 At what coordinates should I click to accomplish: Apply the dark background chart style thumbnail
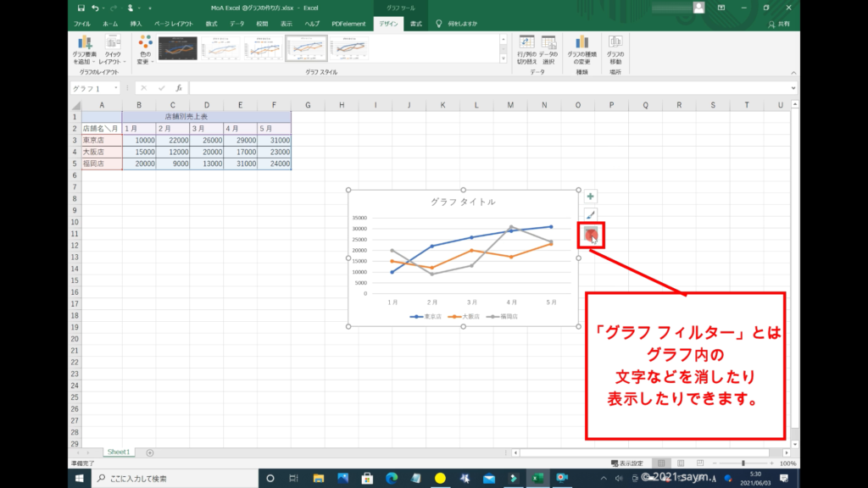click(x=177, y=50)
